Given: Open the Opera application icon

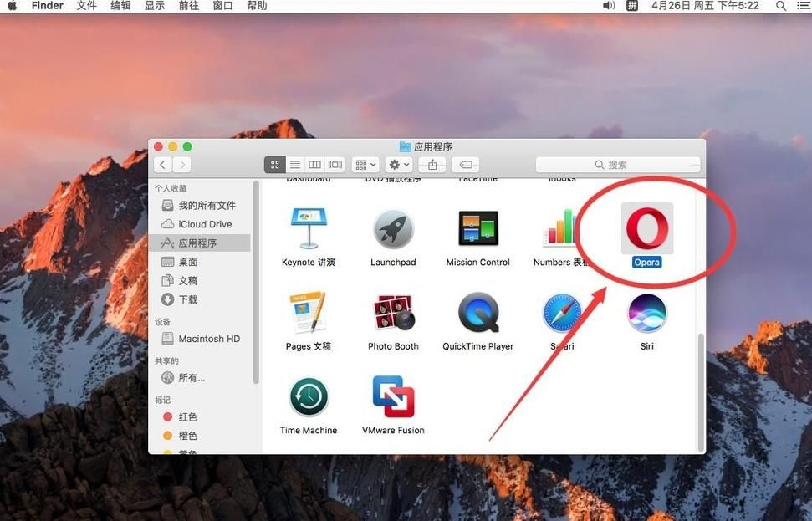Looking at the screenshot, I should tap(646, 228).
